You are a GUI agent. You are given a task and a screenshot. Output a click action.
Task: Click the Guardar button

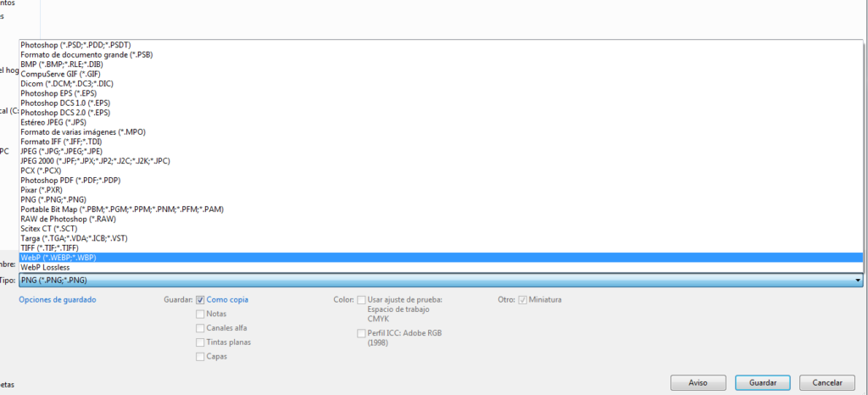(x=763, y=382)
